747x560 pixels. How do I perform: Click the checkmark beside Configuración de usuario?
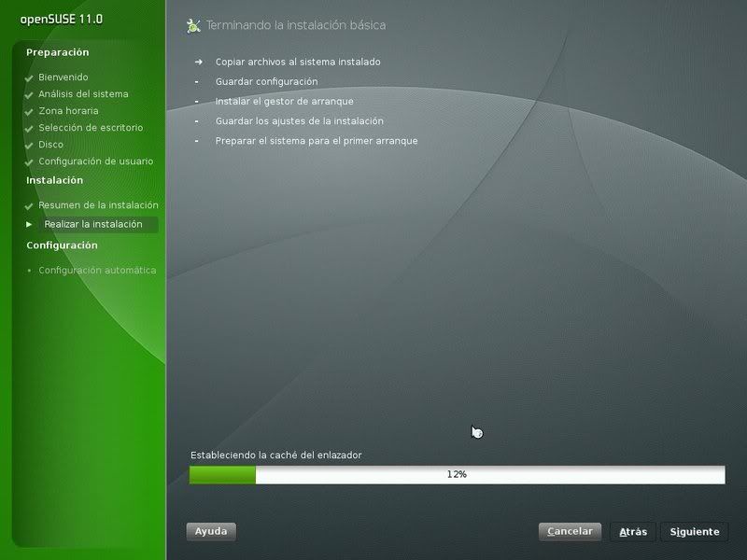click(x=29, y=162)
